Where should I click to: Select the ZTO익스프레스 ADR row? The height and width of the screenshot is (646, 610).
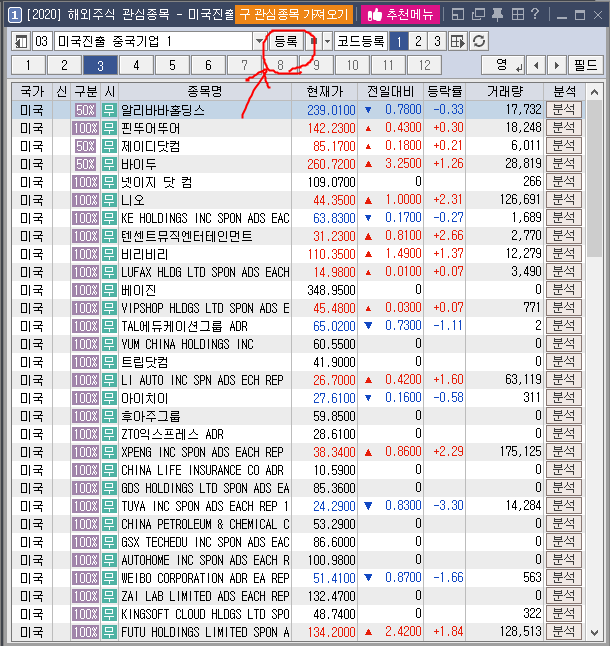298,434
